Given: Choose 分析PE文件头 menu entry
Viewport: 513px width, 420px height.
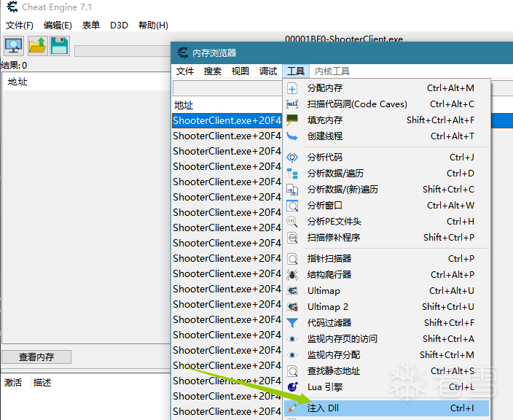Looking at the screenshot, I should pos(386,222).
